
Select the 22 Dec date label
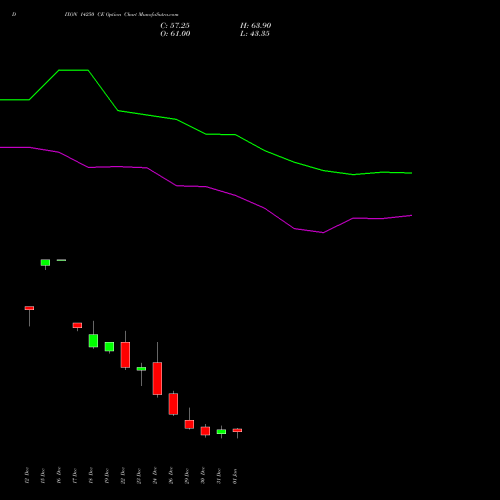123,476
